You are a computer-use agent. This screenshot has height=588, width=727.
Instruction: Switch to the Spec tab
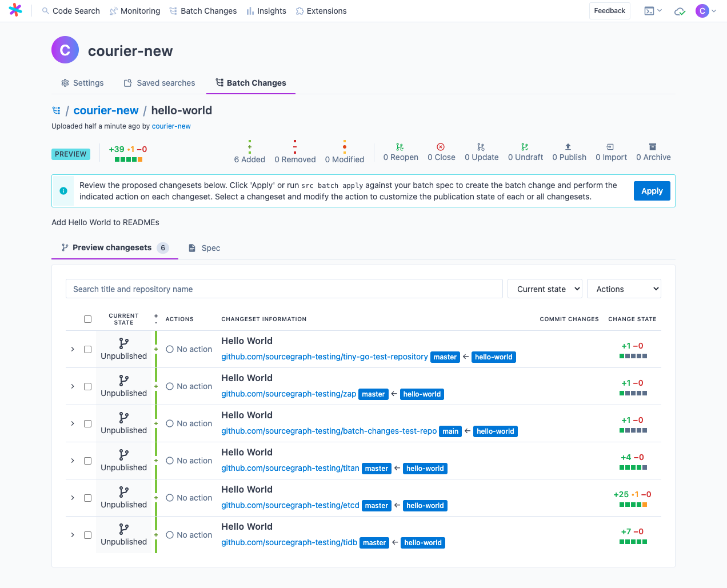coord(205,248)
